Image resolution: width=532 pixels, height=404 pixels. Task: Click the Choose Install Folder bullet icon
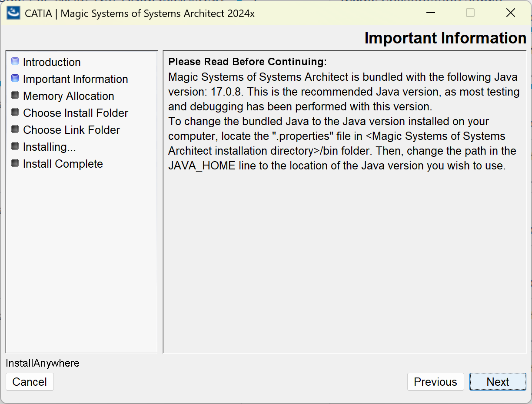15,113
